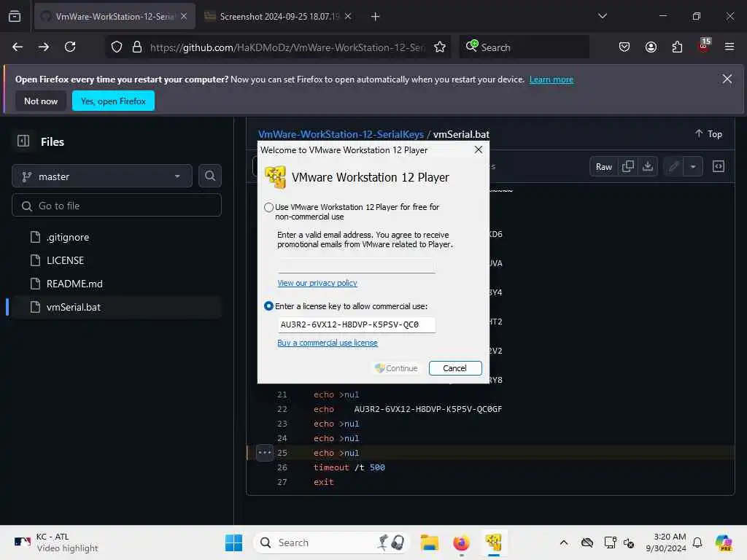Open Save to Pocket
747x560 pixels.
pyautogui.click(x=624, y=47)
